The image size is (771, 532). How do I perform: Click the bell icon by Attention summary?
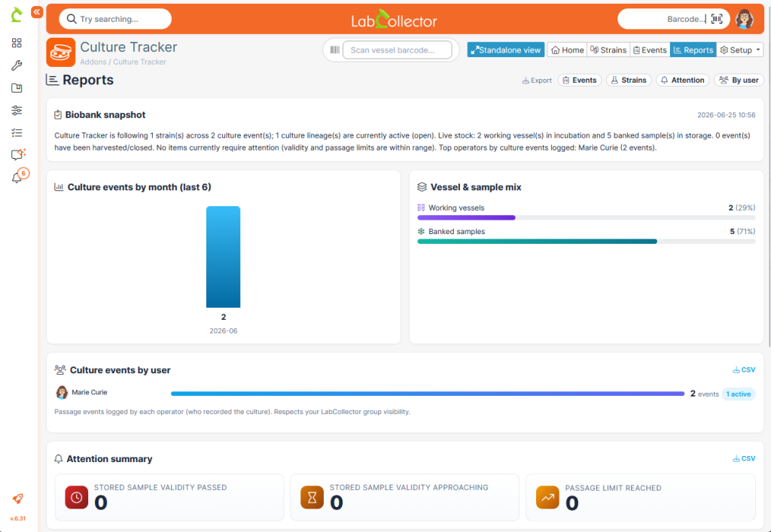pyautogui.click(x=59, y=458)
